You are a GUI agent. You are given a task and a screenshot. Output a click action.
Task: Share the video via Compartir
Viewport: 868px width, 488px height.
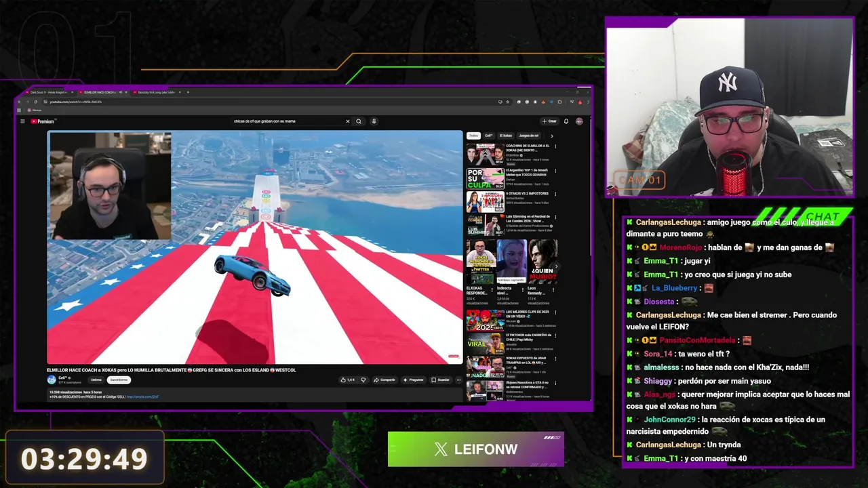384,380
